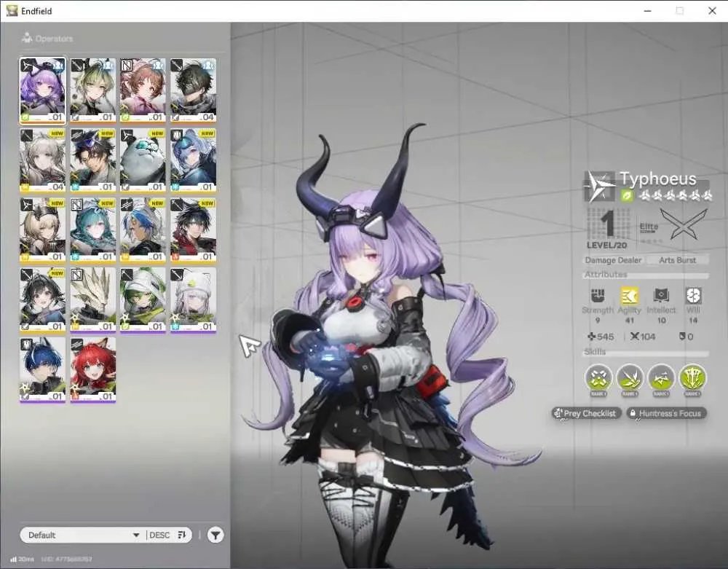This screenshot has height=569, width=728.
Task: Click the defense shield icon beside 0
Action: tap(683, 337)
